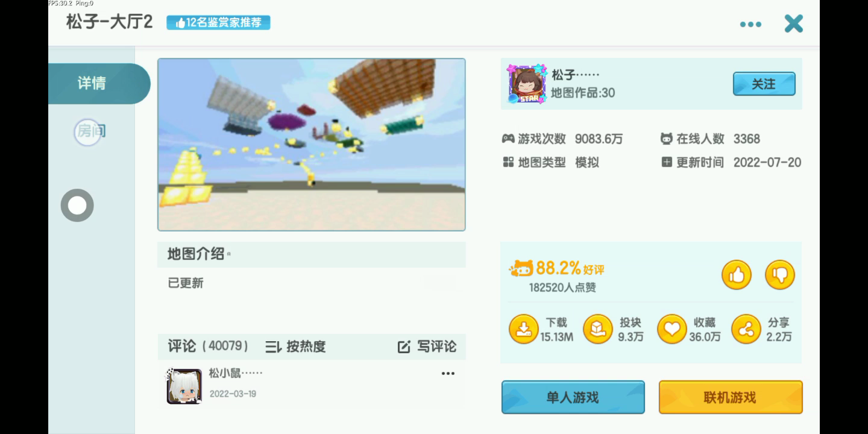Start 单人游戏 single-player mode
The width and height of the screenshot is (868, 434).
[x=573, y=397]
